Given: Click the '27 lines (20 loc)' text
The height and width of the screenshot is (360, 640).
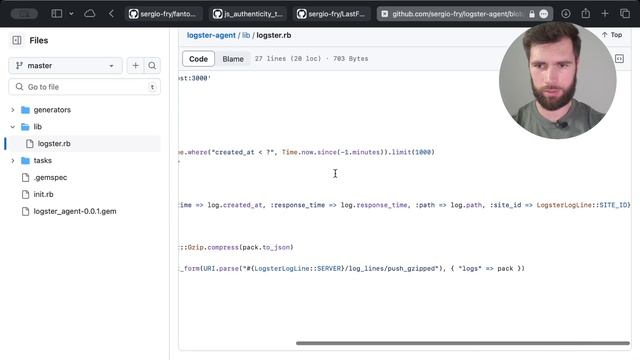Looking at the screenshot, I should tap(288, 59).
